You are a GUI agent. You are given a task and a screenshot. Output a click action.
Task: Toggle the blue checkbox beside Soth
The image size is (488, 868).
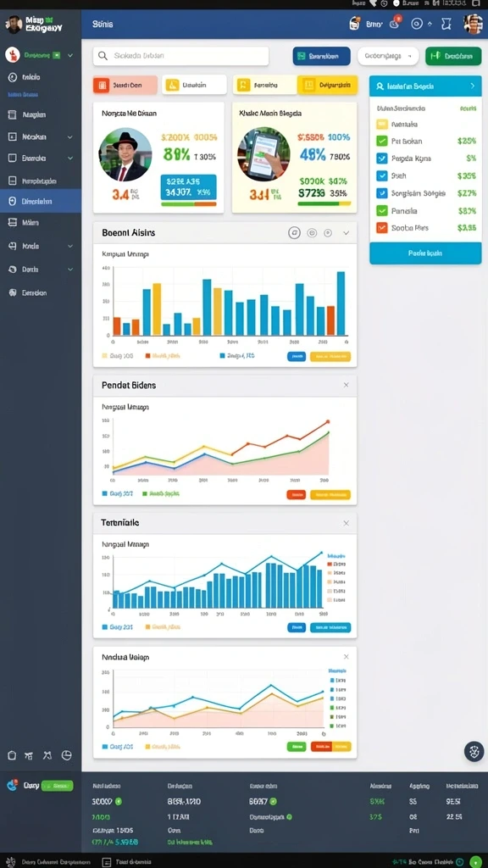tap(382, 175)
